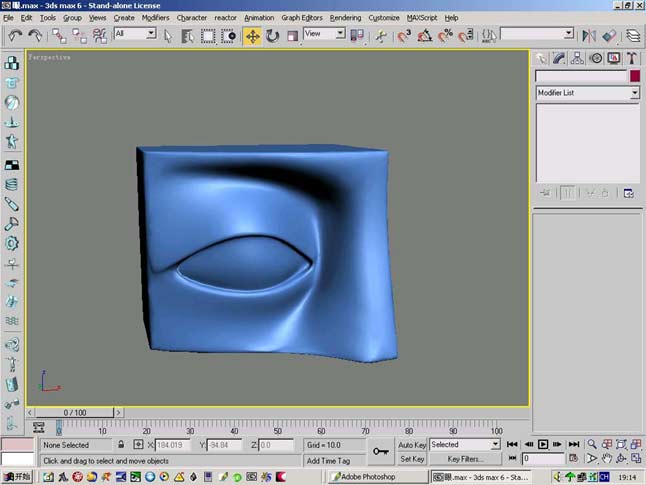The height and width of the screenshot is (485, 646).
Task: Toggle the Auto Key animation mode
Action: pyautogui.click(x=412, y=445)
